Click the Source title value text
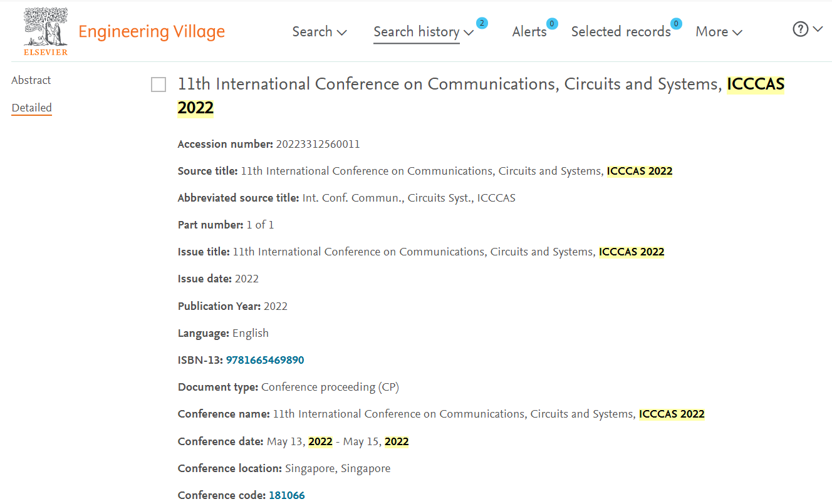The image size is (832, 504). [457, 171]
